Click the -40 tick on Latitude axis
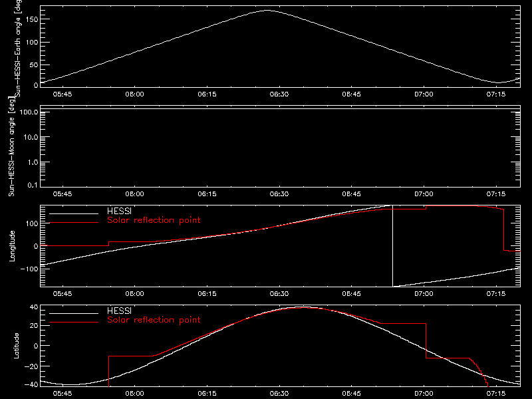This screenshot has width=532, height=399. pyautogui.click(x=31, y=384)
